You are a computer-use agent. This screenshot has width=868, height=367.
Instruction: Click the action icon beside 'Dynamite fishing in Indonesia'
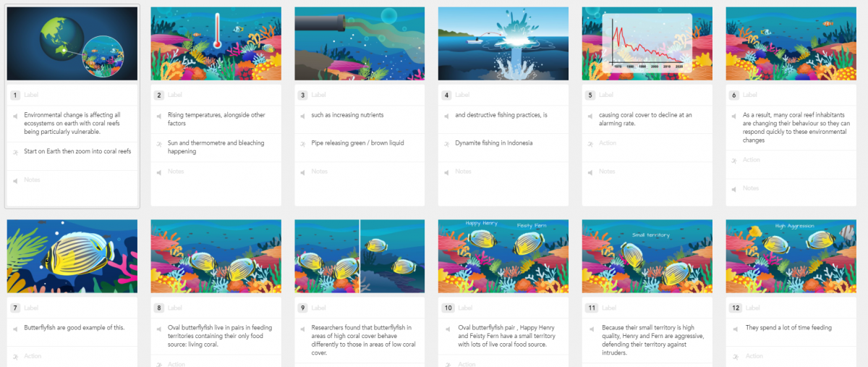(x=446, y=143)
